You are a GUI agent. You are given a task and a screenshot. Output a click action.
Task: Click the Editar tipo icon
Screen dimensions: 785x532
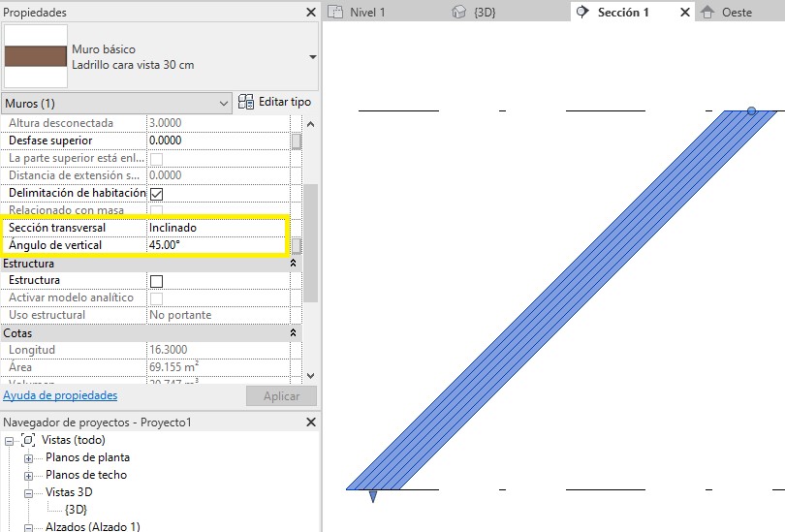click(246, 102)
